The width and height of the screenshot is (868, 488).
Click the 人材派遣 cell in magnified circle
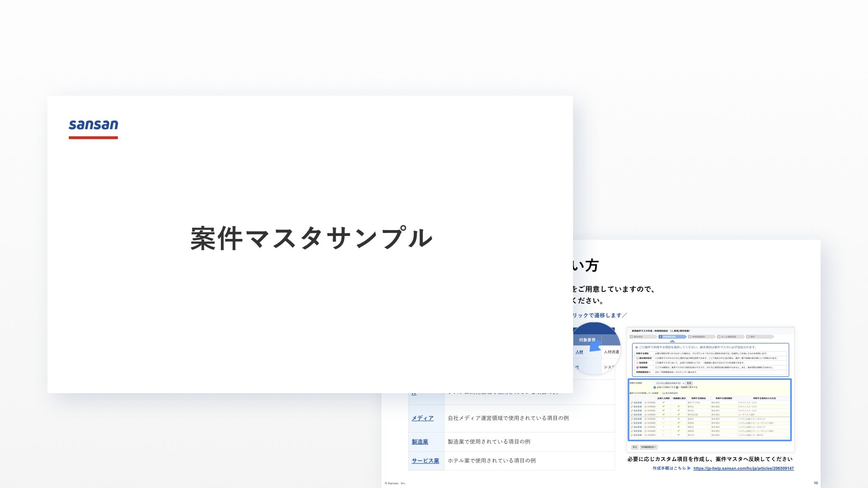tap(611, 352)
